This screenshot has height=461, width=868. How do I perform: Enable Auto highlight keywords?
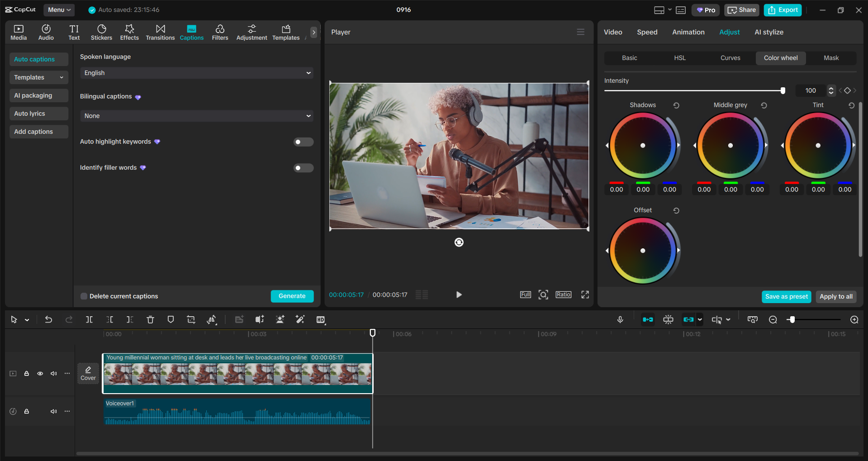pos(303,142)
